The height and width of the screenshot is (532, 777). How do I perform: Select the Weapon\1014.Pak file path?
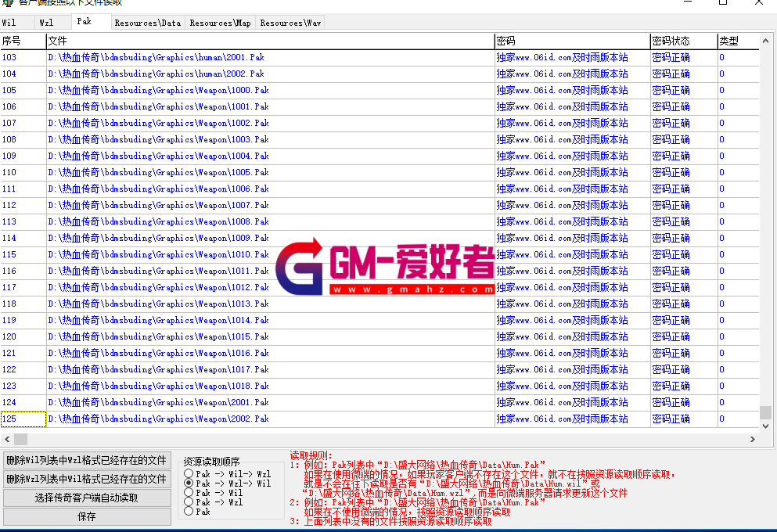click(x=159, y=320)
